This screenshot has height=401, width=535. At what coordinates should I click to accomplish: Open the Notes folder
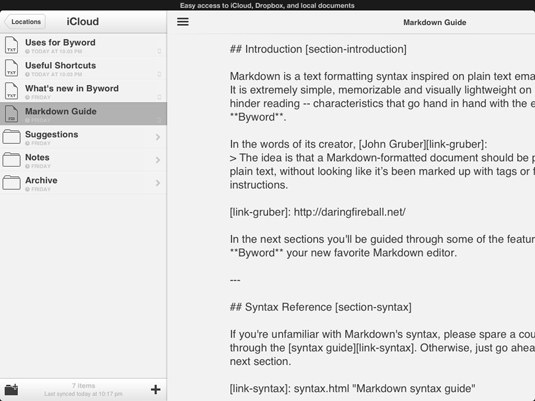click(x=83, y=160)
